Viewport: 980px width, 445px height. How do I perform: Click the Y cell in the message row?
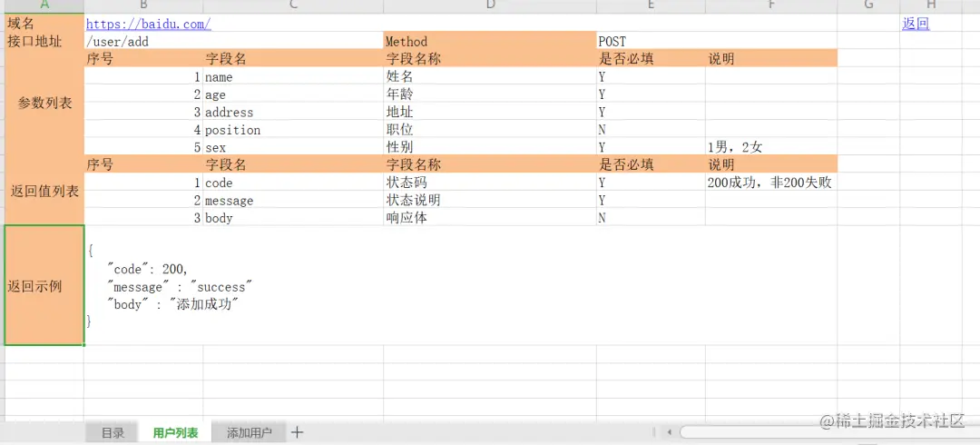pyautogui.click(x=652, y=200)
